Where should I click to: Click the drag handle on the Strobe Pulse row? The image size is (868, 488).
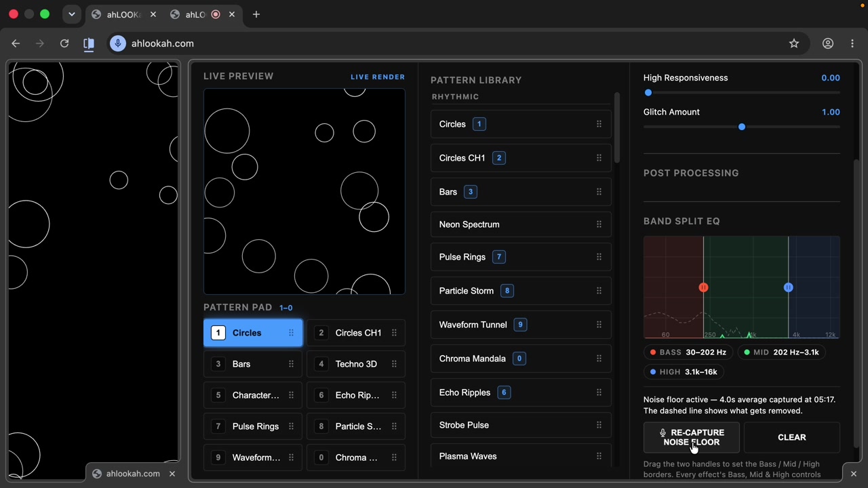599,425
